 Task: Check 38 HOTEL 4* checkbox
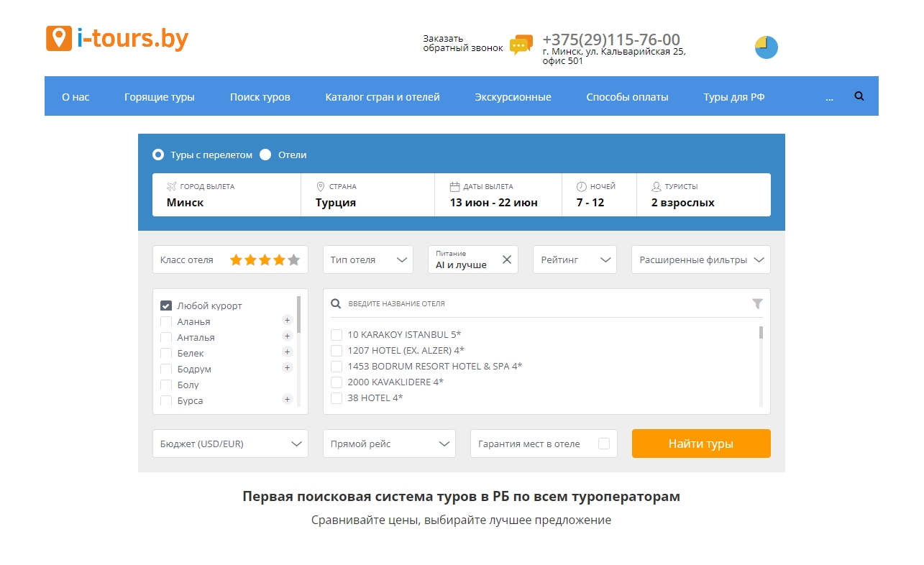click(x=337, y=398)
